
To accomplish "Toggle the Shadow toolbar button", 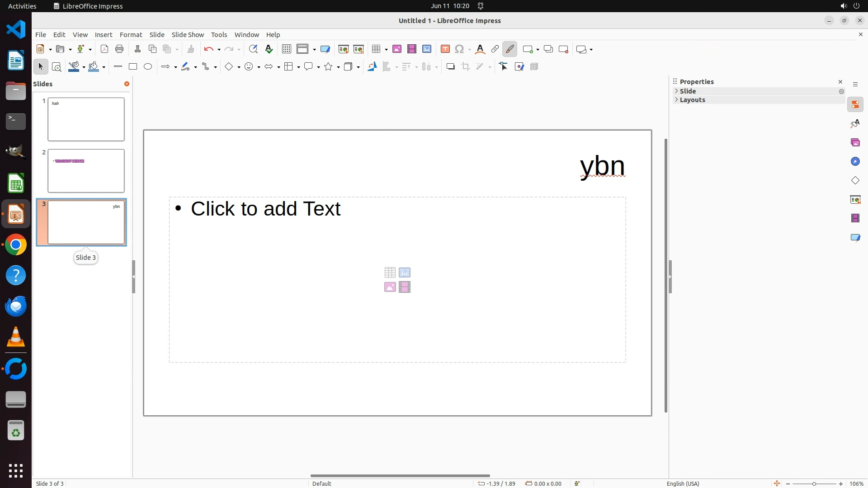I will coord(450,67).
